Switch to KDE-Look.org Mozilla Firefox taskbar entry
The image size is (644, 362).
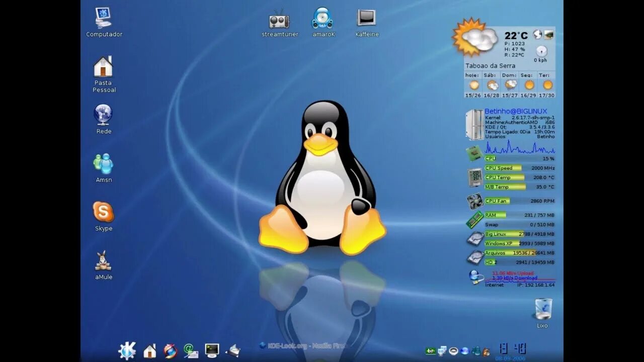(x=303, y=345)
